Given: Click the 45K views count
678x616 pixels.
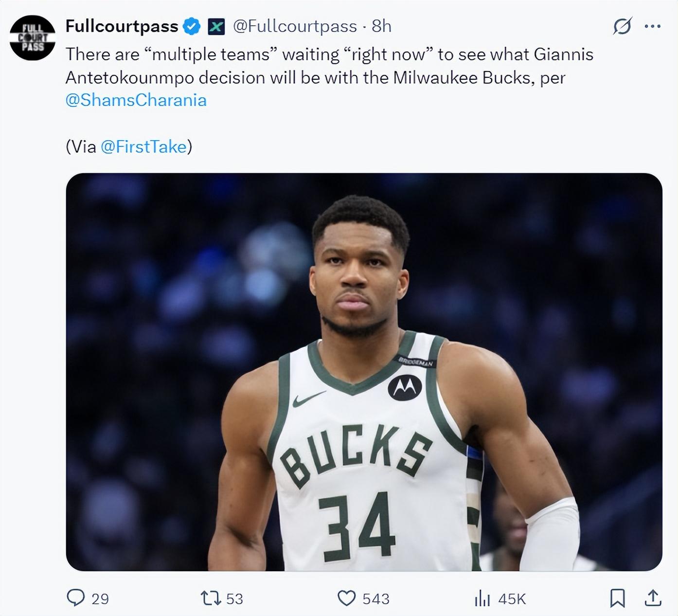Looking at the screenshot, I should tap(512, 598).
